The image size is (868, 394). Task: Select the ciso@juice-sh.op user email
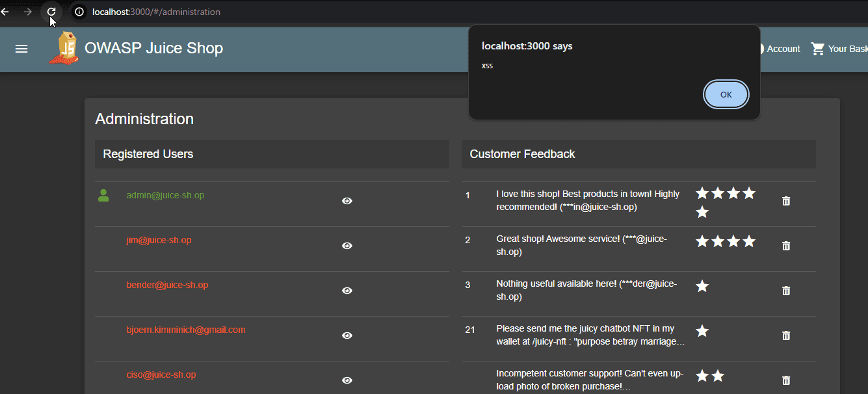point(161,375)
